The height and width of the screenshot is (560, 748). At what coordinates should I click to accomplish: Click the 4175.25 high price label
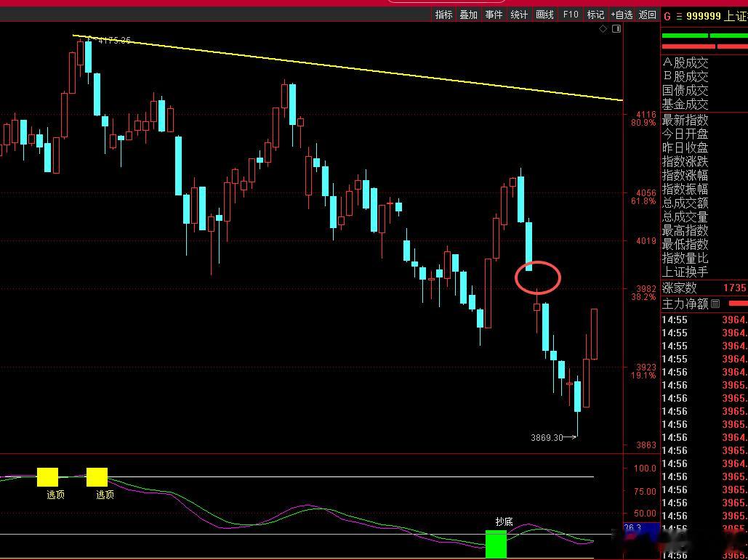pyautogui.click(x=114, y=41)
